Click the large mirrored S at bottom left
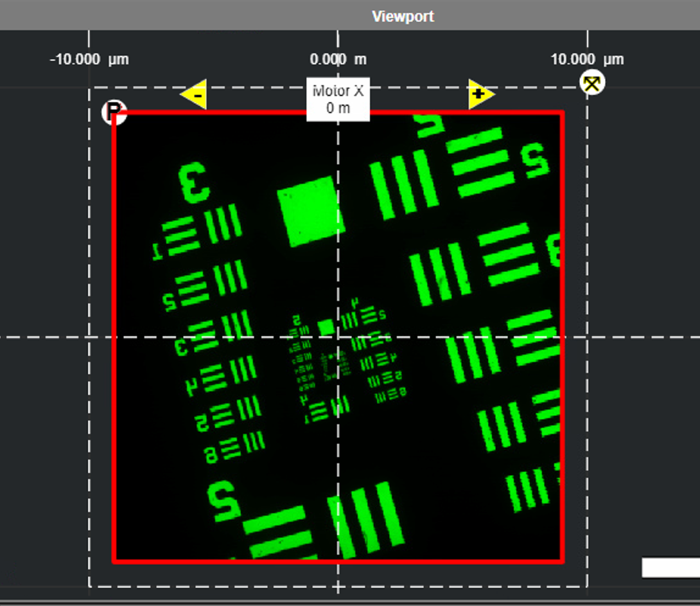This screenshot has height=606, width=700. point(224,501)
